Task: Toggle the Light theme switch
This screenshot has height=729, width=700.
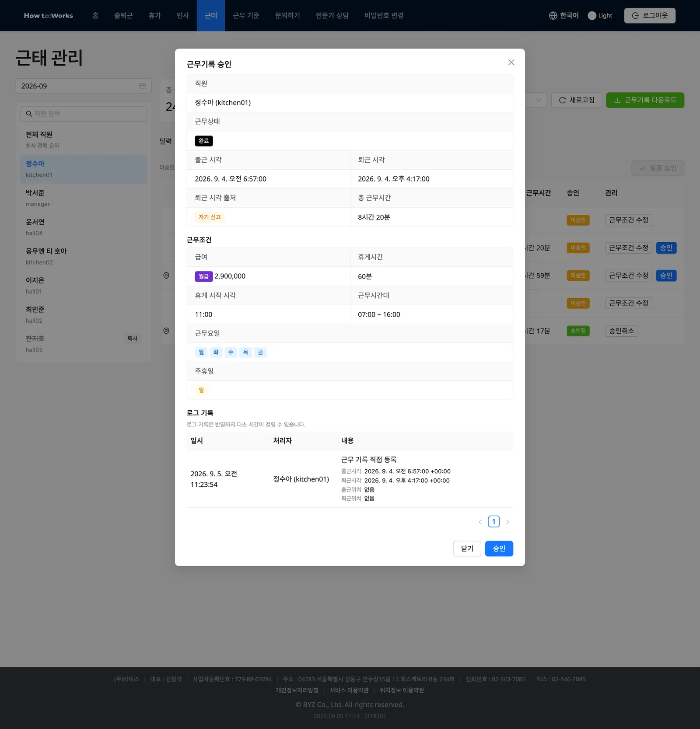Action: (x=600, y=16)
